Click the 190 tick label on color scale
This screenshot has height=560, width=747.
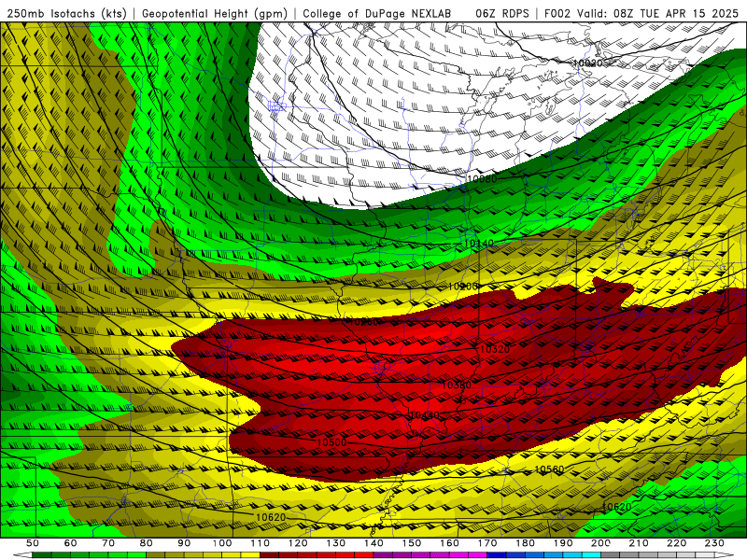click(x=563, y=543)
